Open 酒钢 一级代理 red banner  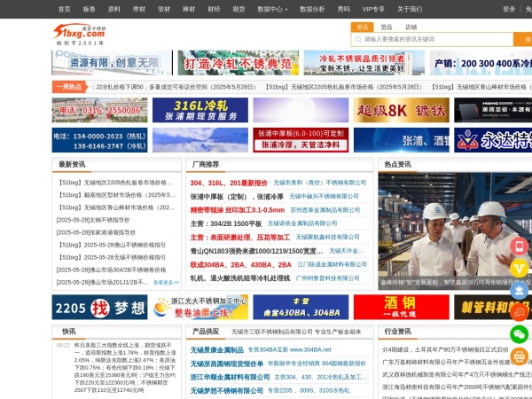coord(402,307)
